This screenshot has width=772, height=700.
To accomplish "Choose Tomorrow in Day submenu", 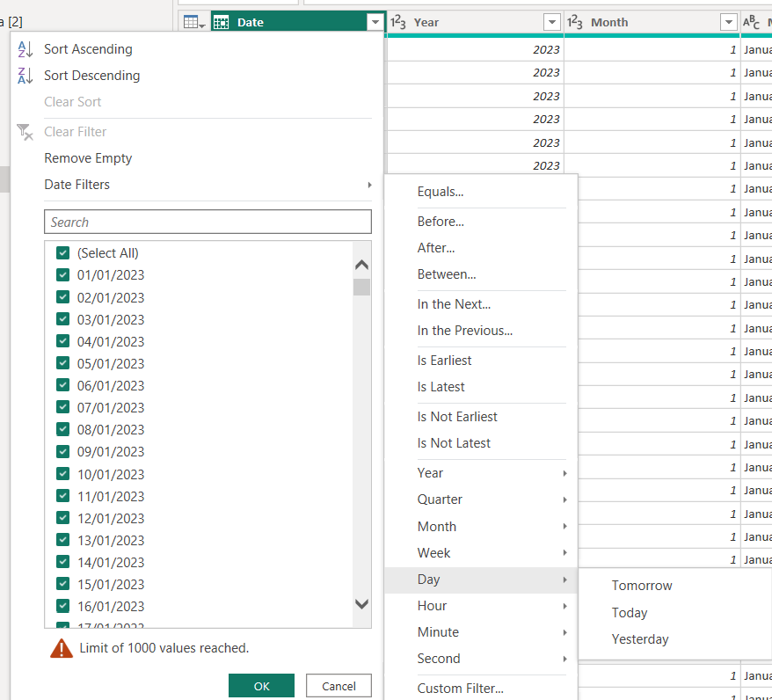I will pos(642,586).
